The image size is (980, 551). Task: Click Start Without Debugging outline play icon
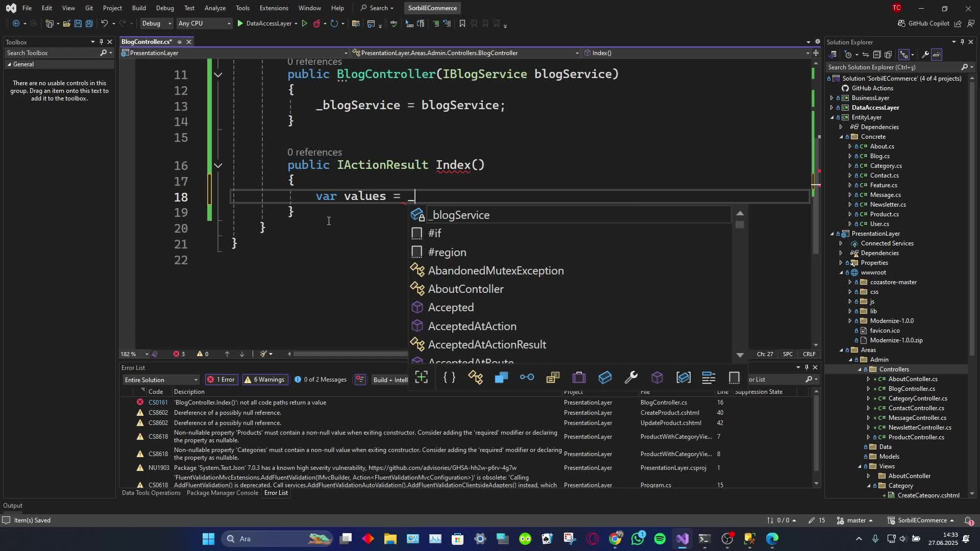point(304,23)
